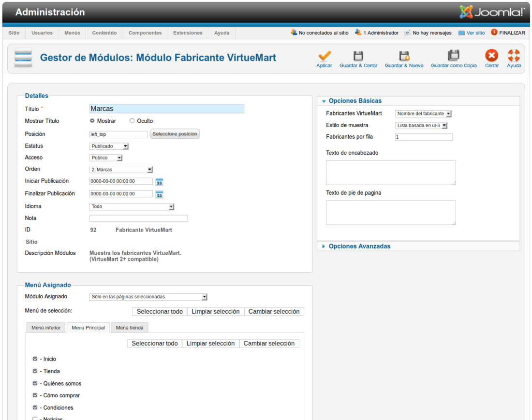Click the red Cerrar icon
The height and width of the screenshot is (420, 532).
[x=492, y=55]
